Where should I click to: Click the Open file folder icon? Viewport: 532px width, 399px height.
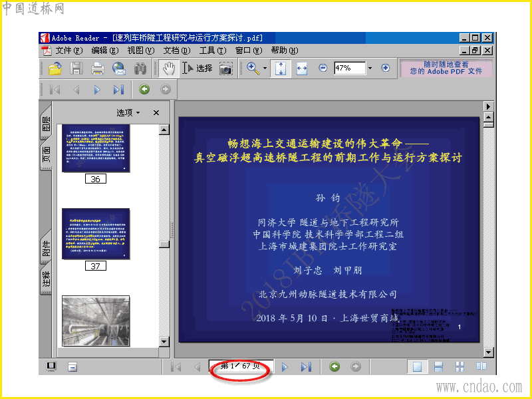(x=55, y=68)
